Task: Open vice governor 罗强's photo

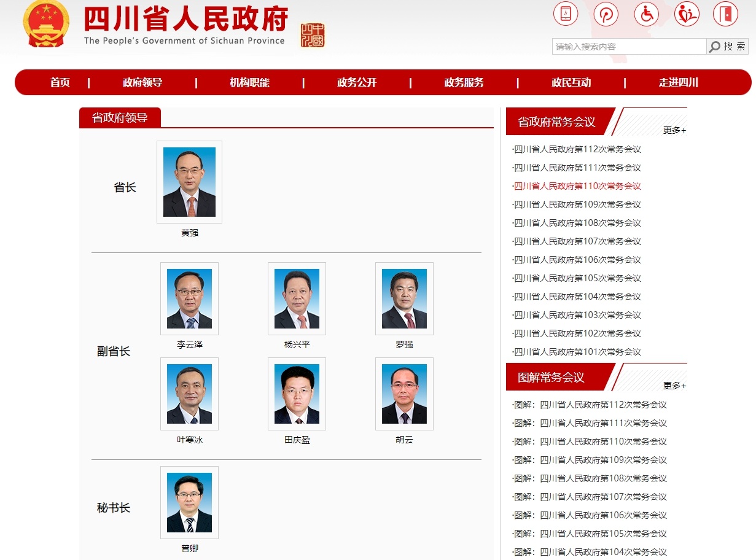Action: click(x=404, y=298)
